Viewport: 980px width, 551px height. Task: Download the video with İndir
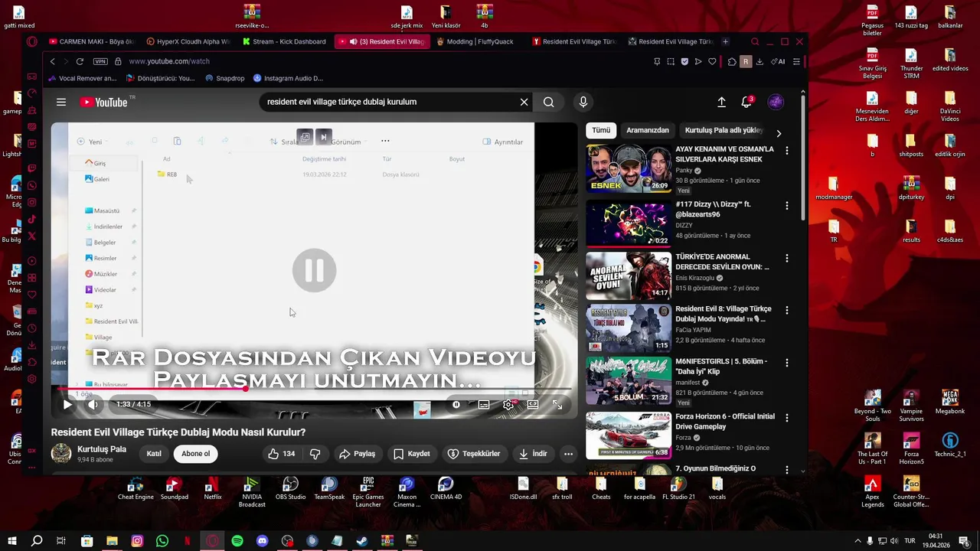click(x=532, y=454)
